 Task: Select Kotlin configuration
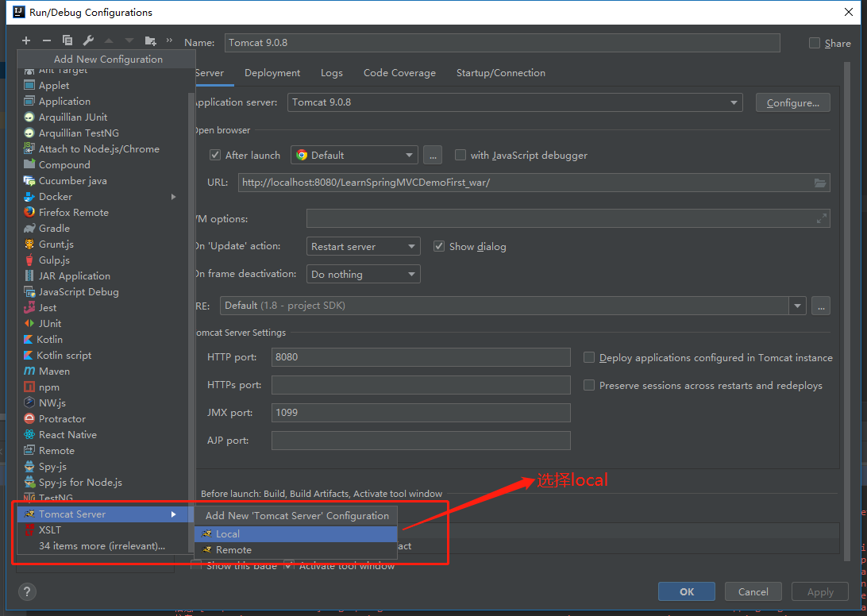point(103,340)
